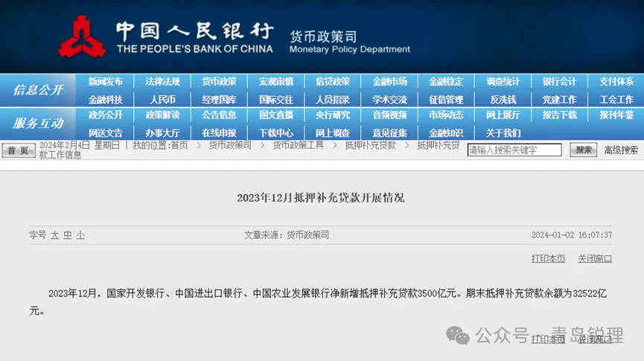
Task: Open the 网上展厅 menu item
Action: 503,115
